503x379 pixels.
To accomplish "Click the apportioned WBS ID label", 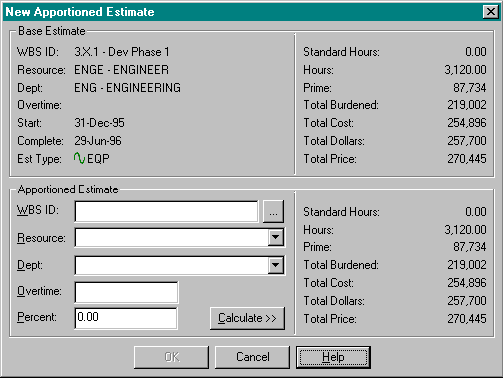I will (x=38, y=210).
